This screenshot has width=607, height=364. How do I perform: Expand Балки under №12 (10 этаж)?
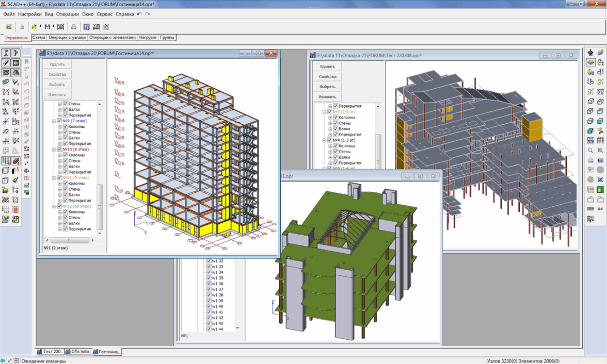tap(60, 223)
